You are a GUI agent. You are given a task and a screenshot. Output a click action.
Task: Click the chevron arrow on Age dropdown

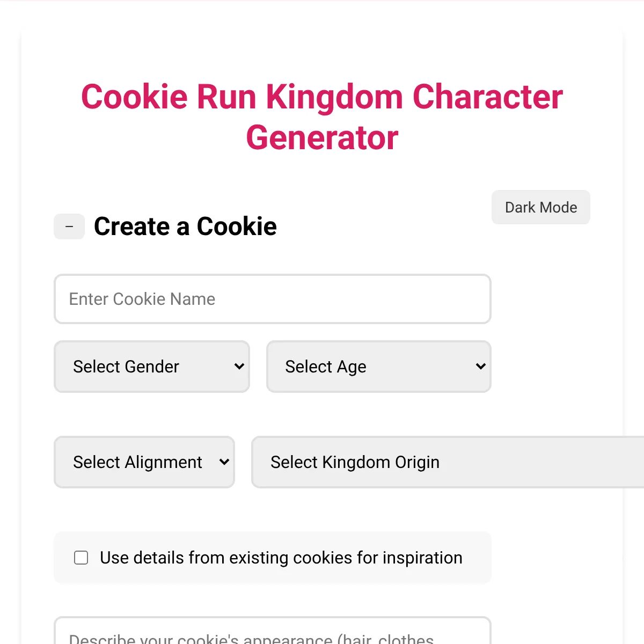(x=480, y=367)
